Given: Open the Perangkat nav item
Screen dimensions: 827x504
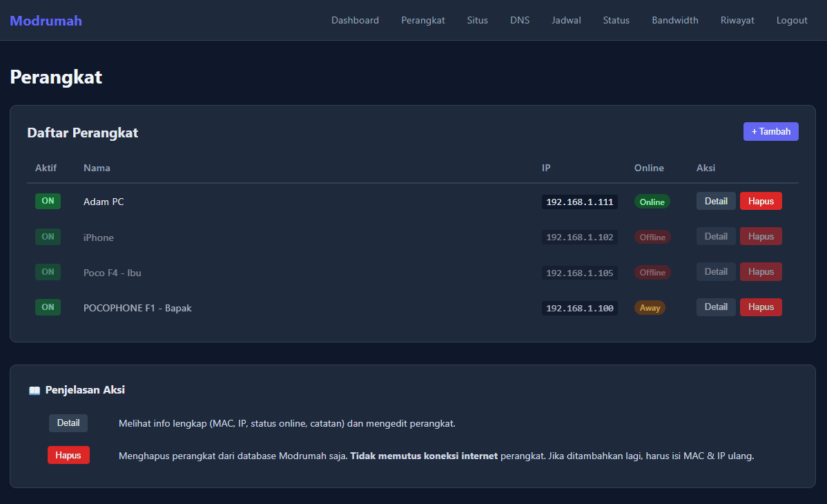Looking at the screenshot, I should 423,20.
